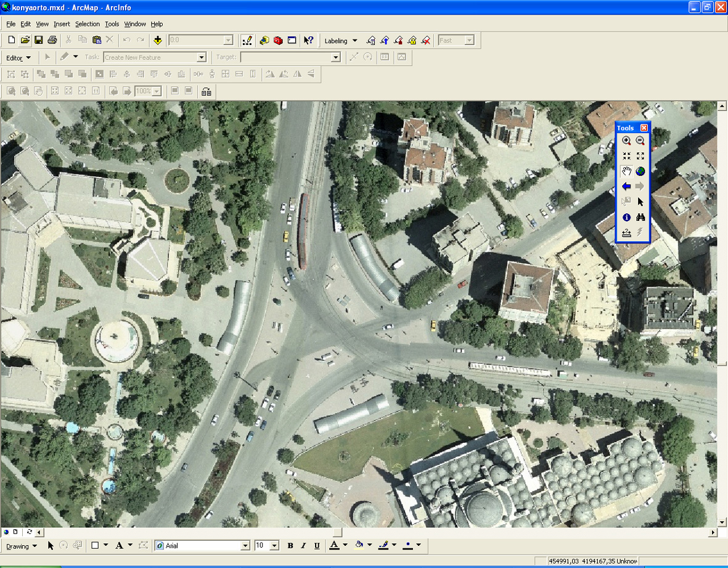Open the Fast placement quality dropdown

(x=469, y=41)
